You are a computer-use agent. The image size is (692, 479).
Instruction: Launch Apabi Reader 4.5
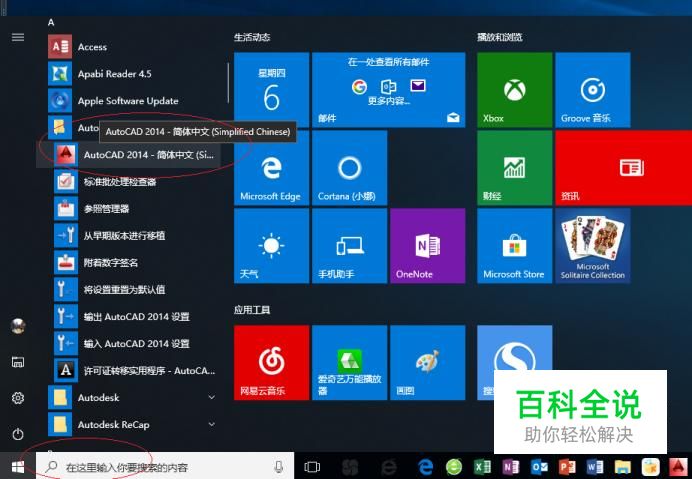132,74
